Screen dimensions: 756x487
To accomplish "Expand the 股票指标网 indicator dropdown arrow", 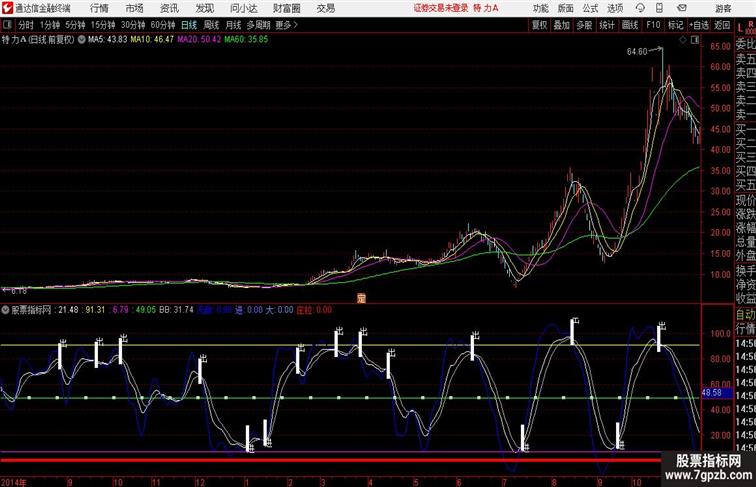I will [x=5, y=310].
